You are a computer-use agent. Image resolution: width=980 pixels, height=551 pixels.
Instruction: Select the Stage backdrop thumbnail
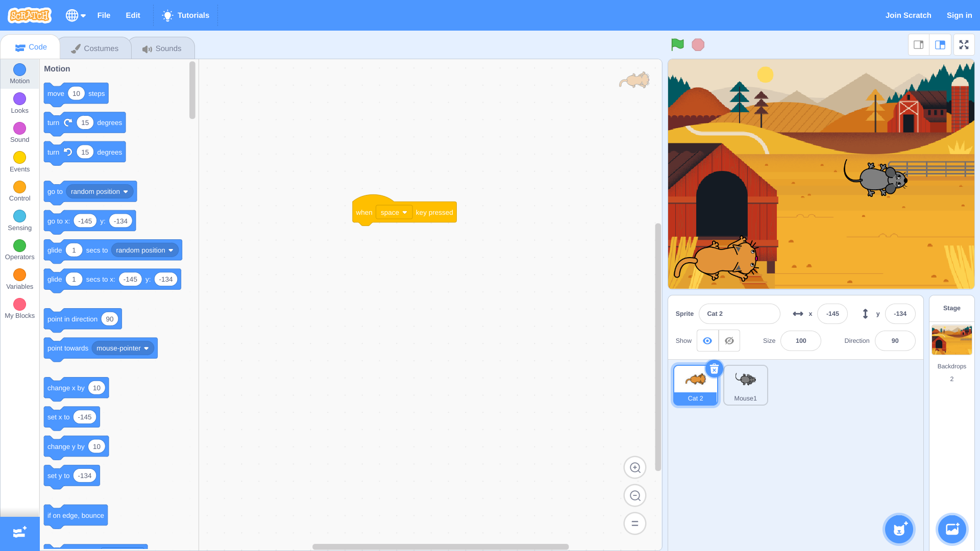tap(951, 340)
